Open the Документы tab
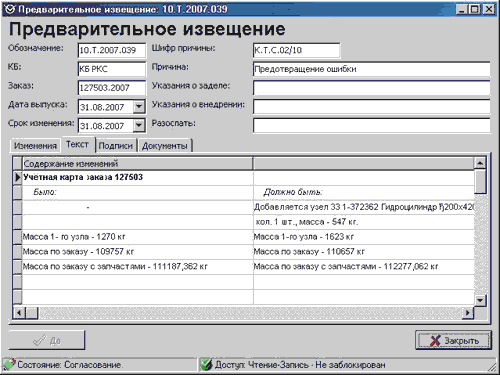The width and height of the screenshot is (500, 375). (165, 146)
